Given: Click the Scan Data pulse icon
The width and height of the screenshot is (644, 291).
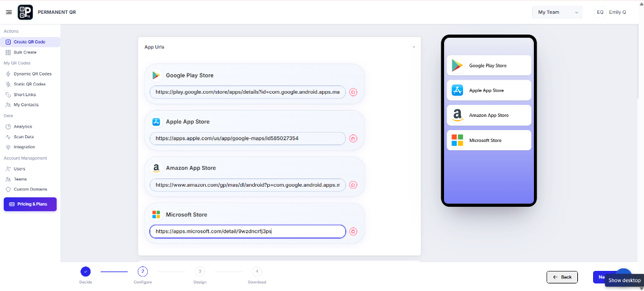Looking at the screenshot, I should 8,136.
